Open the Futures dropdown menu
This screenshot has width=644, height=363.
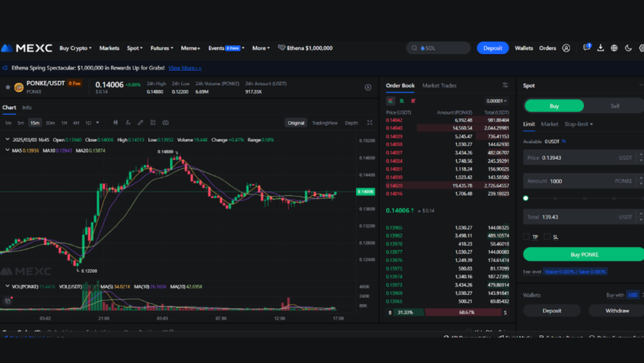coord(162,48)
